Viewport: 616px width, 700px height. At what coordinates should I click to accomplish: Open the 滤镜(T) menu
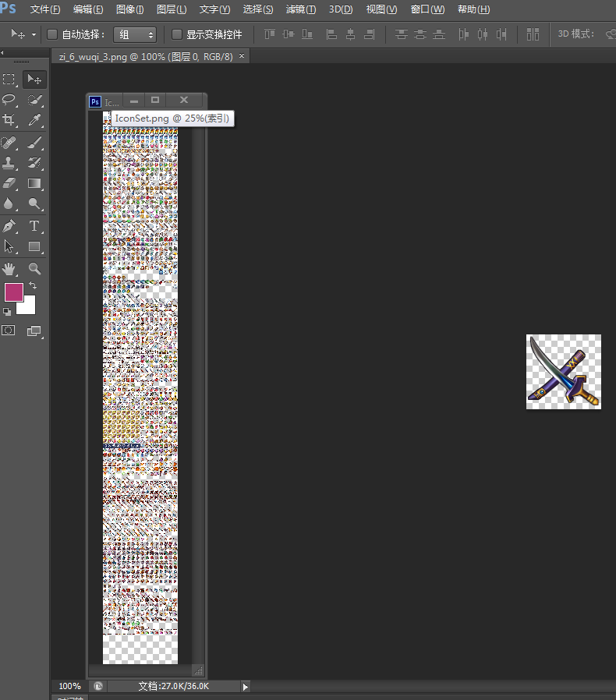click(x=301, y=9)
